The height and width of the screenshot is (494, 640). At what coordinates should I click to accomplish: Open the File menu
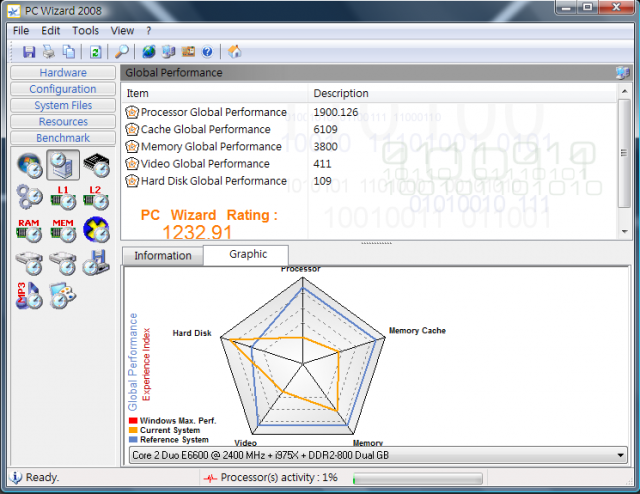(21, 31)
